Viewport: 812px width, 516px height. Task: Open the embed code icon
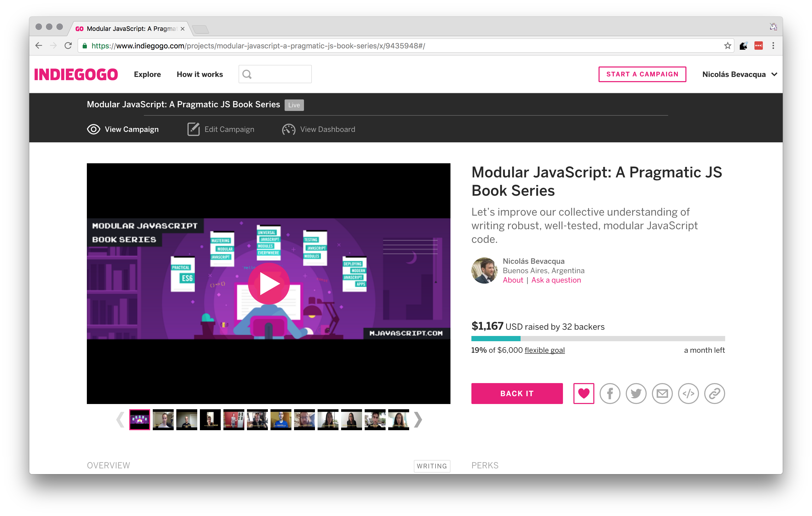click(688, 393)
